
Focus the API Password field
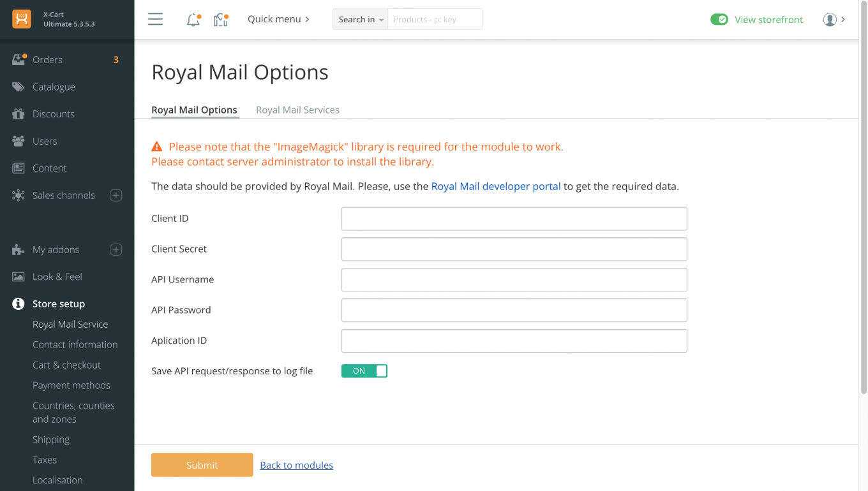point(514,311)
